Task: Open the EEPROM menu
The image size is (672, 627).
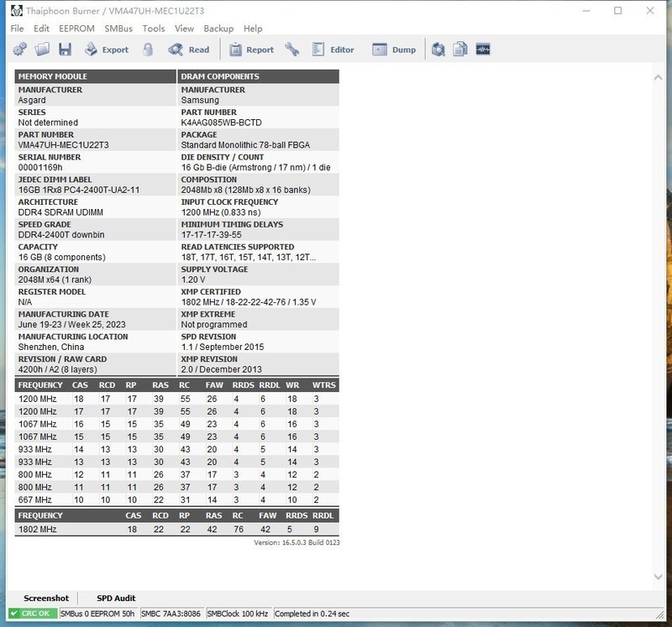Action: click(x=76, y=29)
